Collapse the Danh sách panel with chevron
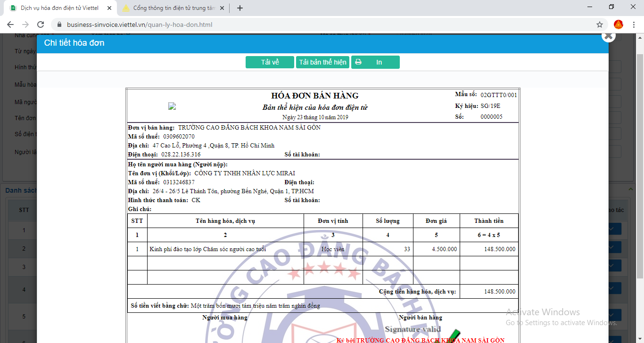 pos(631,189)
